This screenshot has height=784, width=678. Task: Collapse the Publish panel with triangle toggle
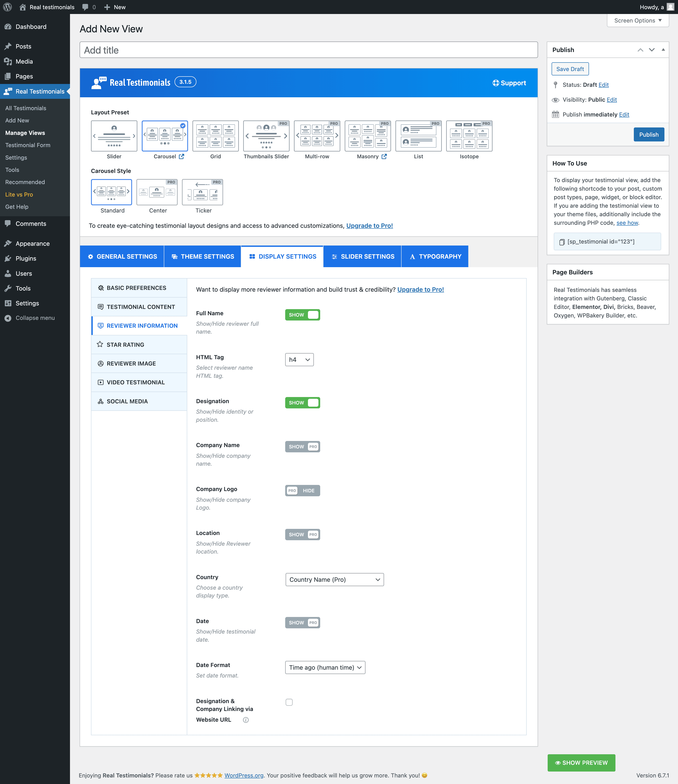(663, 50)
